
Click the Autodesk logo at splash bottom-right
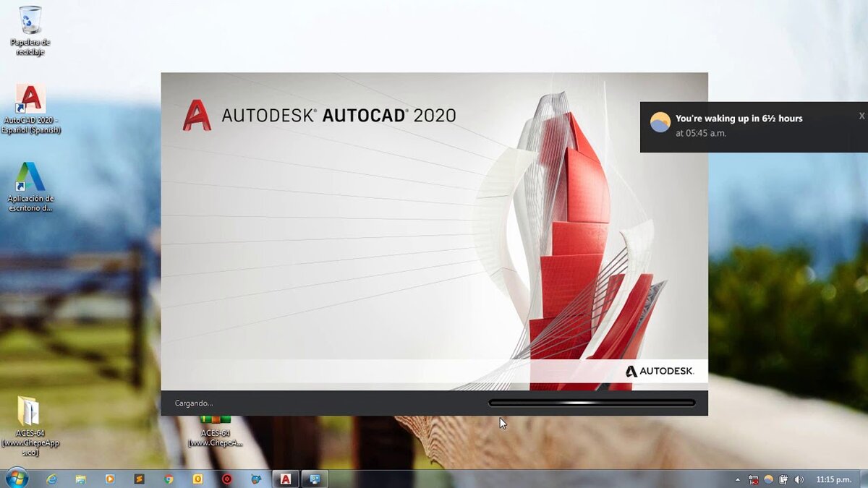click(x=660, y=371)
